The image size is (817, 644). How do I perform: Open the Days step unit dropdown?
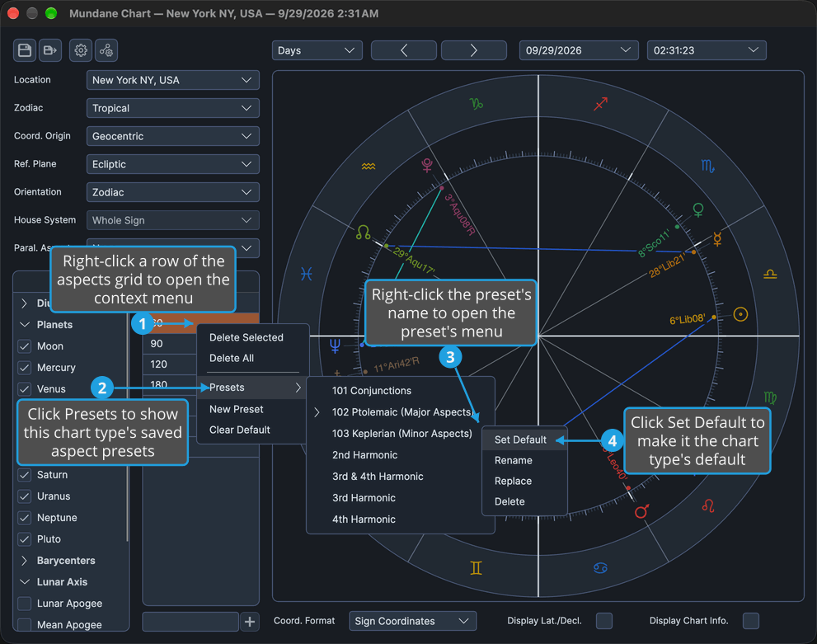pyautogui.click(x=317, y=50)
